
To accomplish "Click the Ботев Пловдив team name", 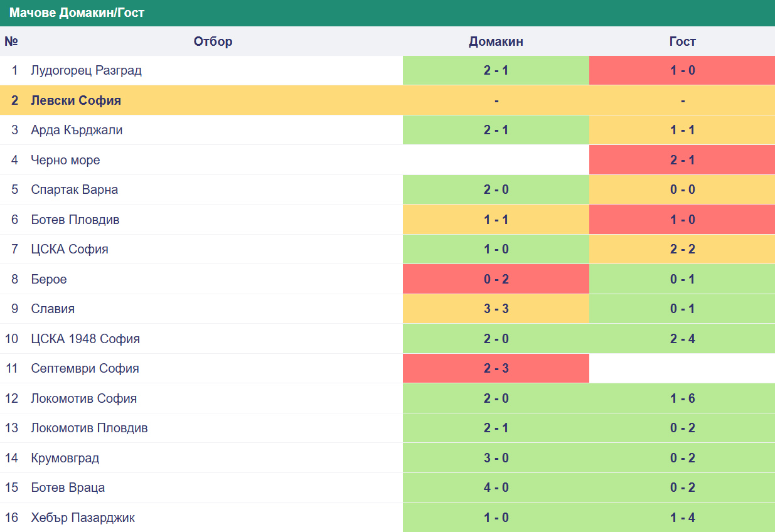I will [75, 220].
